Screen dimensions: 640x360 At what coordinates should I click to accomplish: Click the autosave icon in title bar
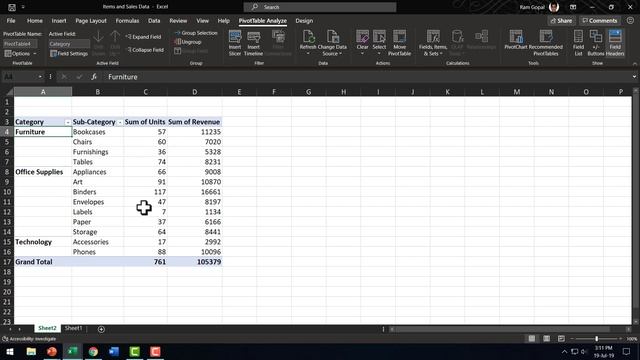pos(12,7)
